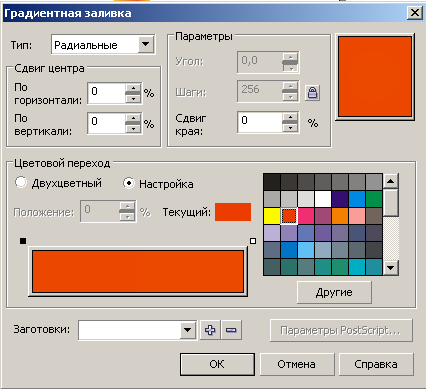The width and height of the screenshot is (426, 389).
Task: Expand the Заготовки presets dropdown
Action: coord(188,330)
